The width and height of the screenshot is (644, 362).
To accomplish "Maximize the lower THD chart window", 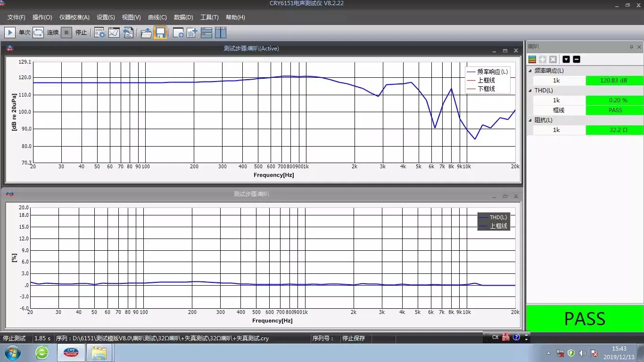I will (x=505, y=196).
